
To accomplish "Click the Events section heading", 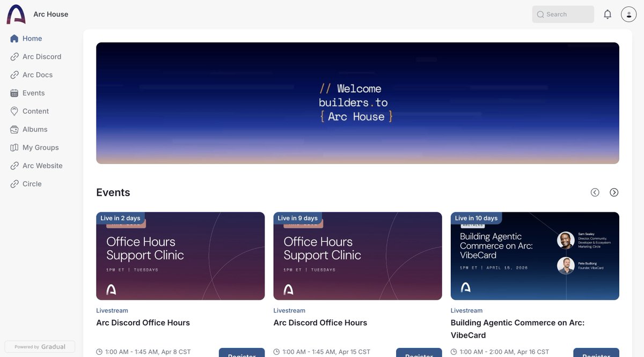I will [x=113, y=192].
